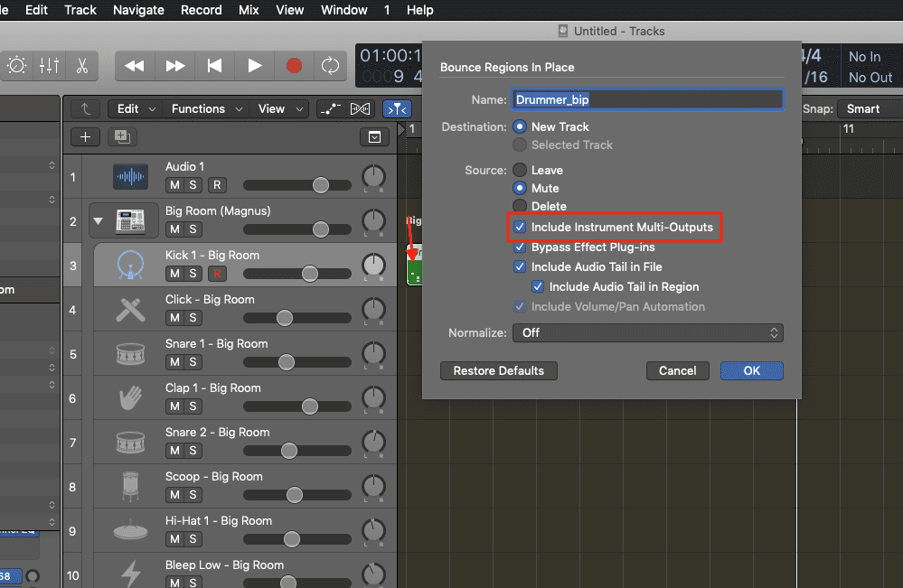Image resolution: width=903 pixels, height=588 pixels.
Task: Toggle the Catch playhead icon
Action: pos(397,108)
